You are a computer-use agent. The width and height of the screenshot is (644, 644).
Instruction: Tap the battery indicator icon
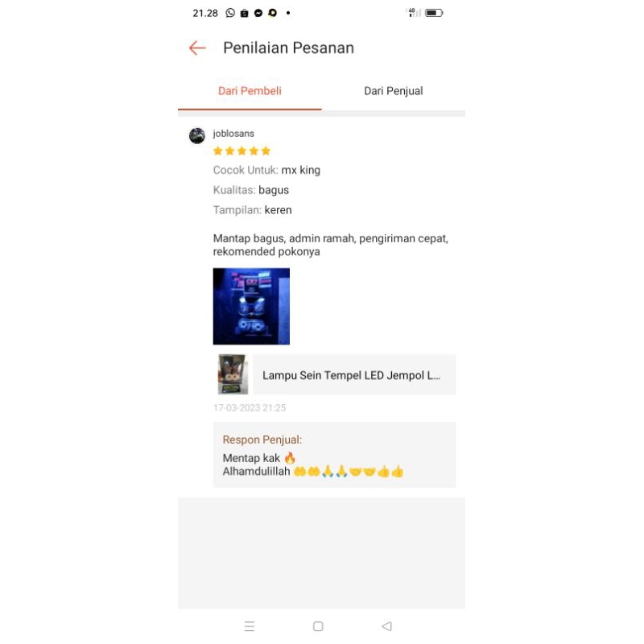[434, 13]
